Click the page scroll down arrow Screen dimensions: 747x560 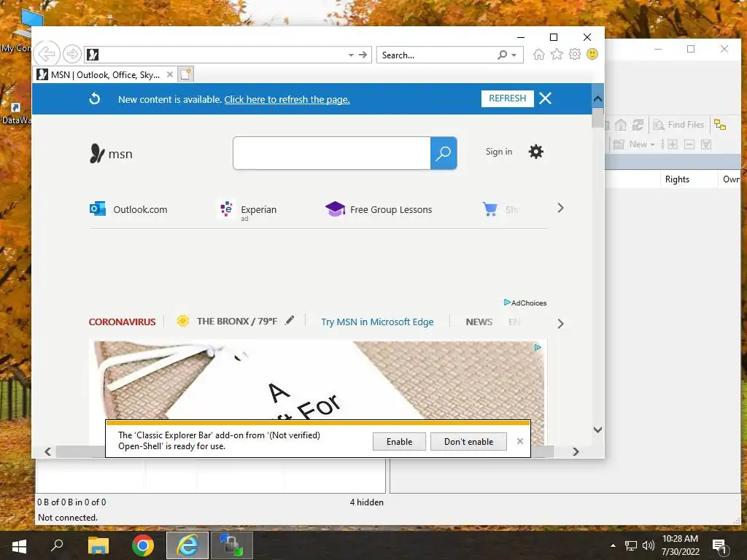pos(597,429)
